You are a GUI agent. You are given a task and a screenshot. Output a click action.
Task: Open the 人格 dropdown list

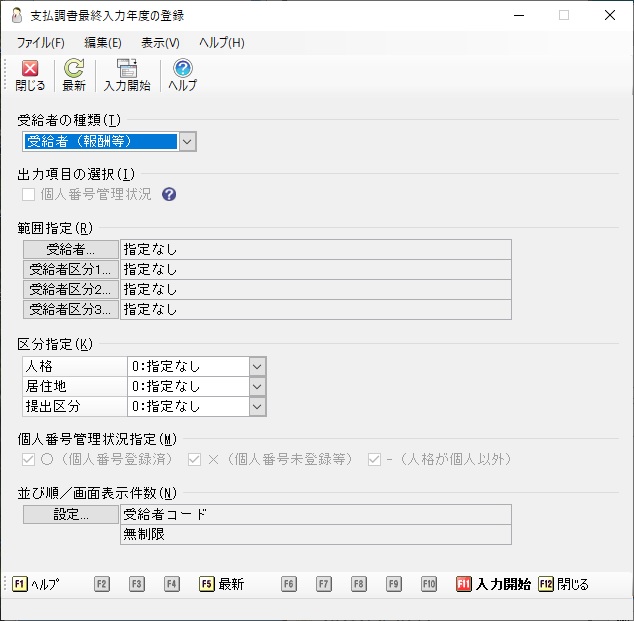pos(257,367)
